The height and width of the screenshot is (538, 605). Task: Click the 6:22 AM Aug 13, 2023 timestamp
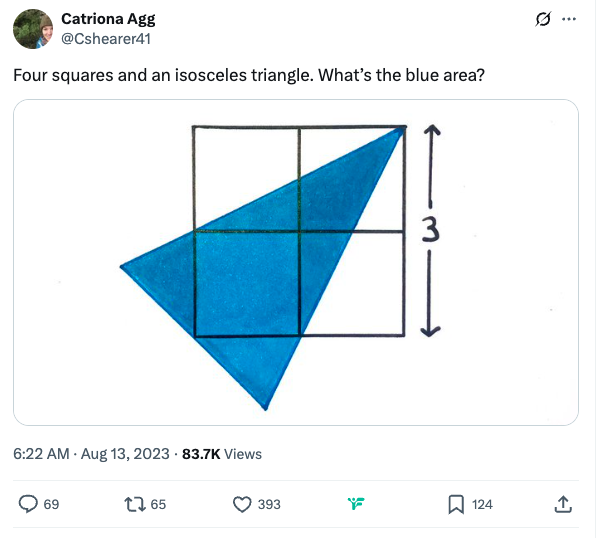click(x=91, y=454)
